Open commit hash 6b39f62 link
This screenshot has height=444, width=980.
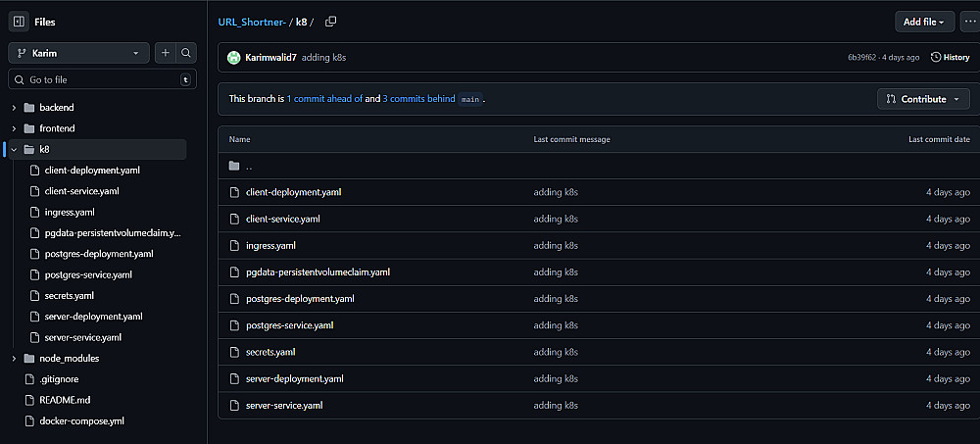click(861, 58)
